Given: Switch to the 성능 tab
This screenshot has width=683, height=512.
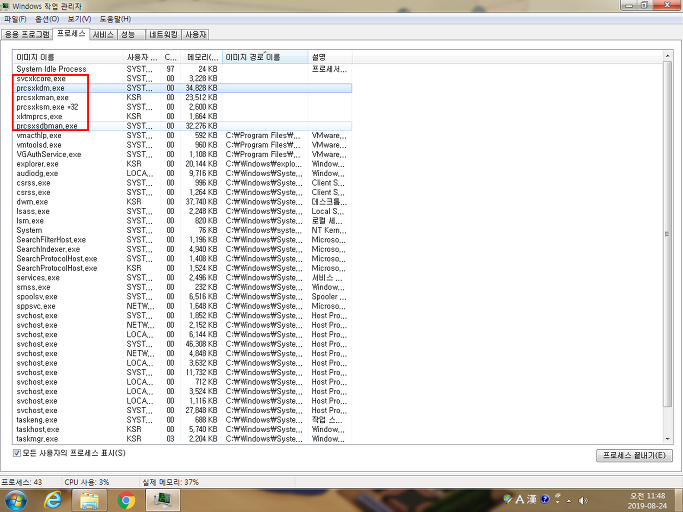Looking at the screenshot, I should (x=131, y=34).
